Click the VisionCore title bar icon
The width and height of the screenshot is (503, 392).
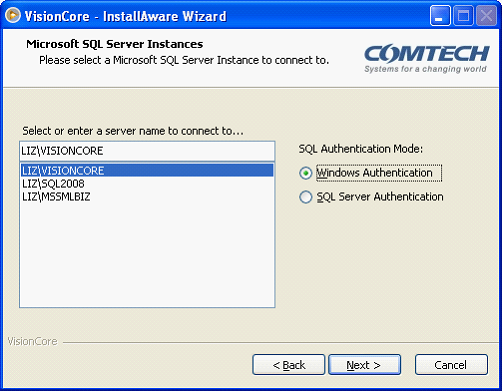point(13,15)
